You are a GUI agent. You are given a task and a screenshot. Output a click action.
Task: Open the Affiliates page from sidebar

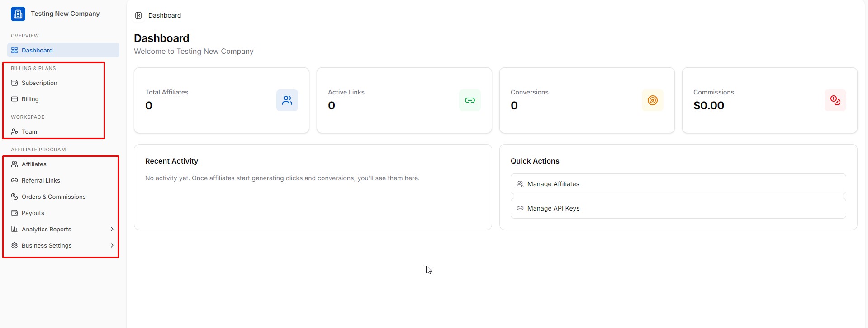click(63, 164)
